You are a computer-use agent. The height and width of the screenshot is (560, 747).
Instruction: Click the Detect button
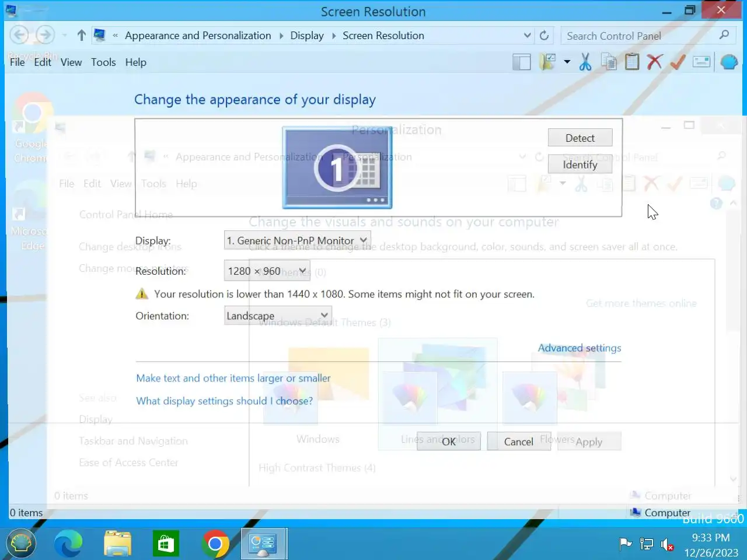coord(580,138)
